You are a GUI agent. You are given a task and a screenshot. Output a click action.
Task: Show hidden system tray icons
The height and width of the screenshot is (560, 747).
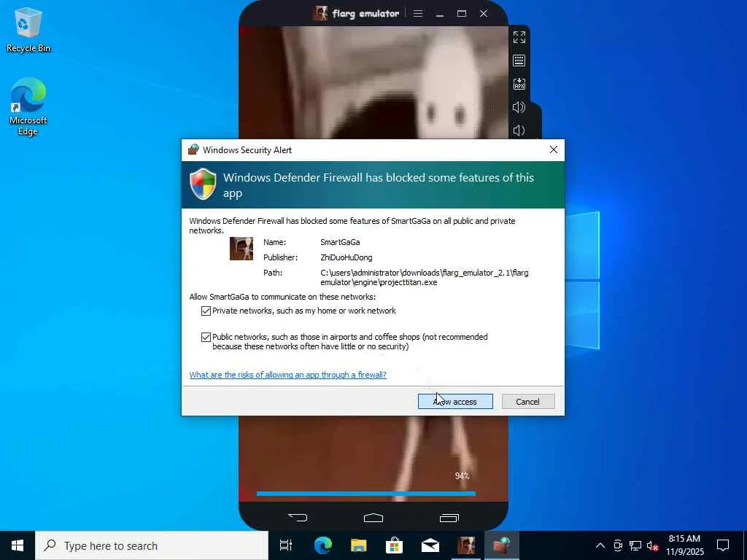click(x=600, y=545)
